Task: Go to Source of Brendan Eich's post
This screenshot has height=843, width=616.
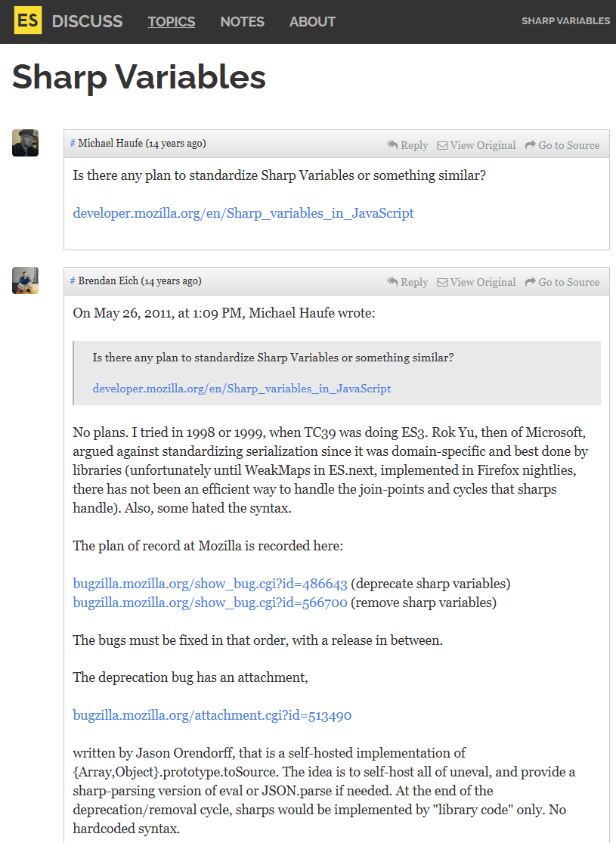Action: tap(562, 282)
